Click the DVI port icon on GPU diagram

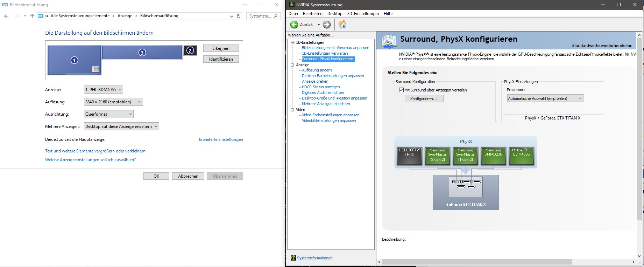coord(457,182)
